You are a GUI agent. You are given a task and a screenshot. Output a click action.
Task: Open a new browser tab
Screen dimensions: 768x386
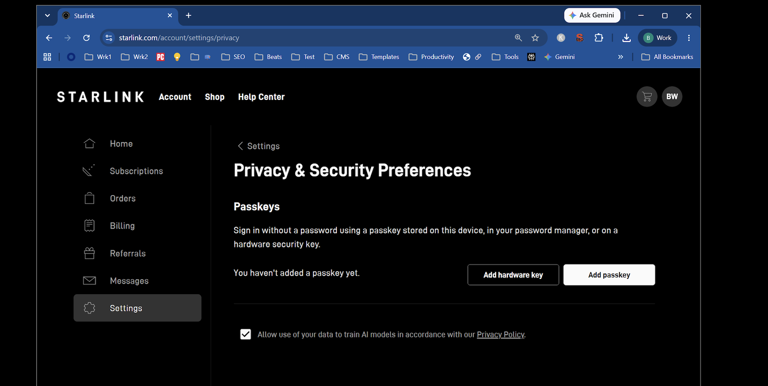[188, 16]
